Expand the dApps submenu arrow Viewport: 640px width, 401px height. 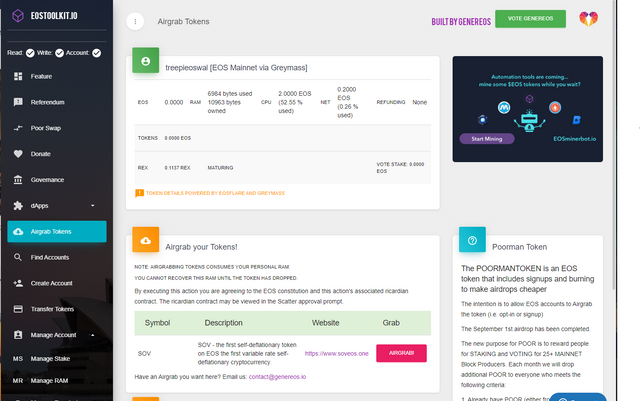(x=93, y=206)
